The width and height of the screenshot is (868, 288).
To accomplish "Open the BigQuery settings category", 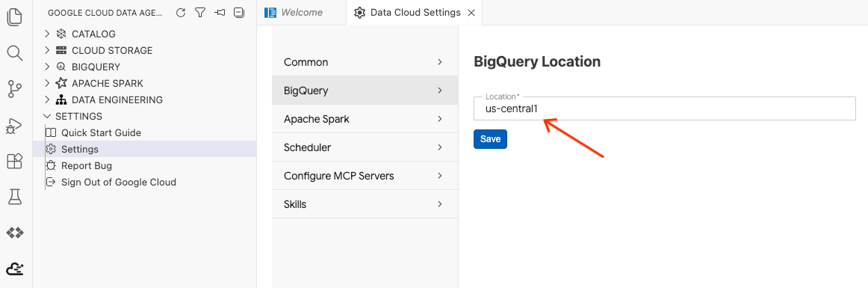I will [x=365, y=91].
